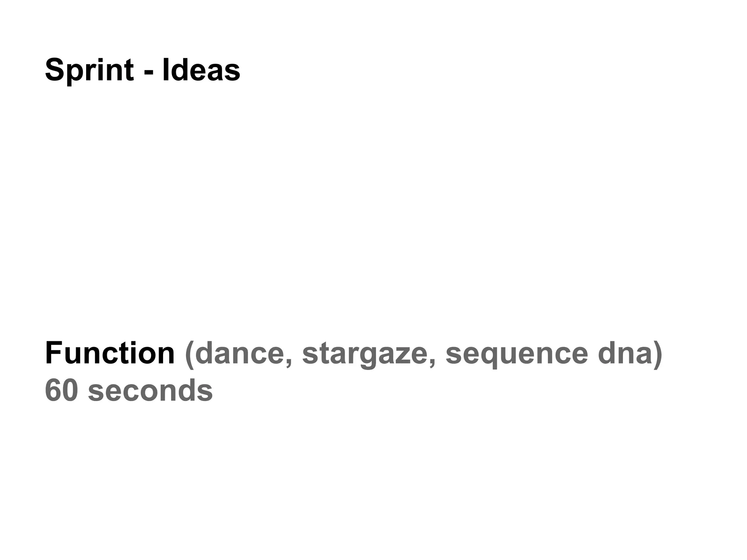Click the word "Sprint" in the title

click(89, 70)
